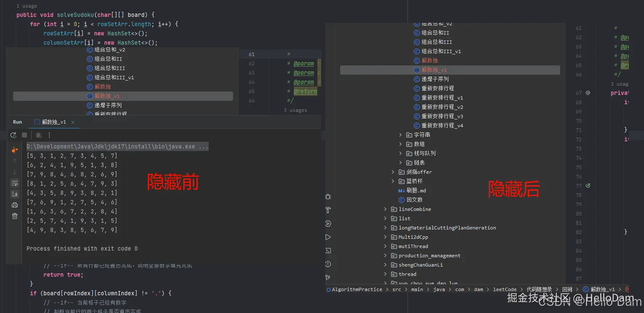
Task: Click the "3 usages" hint below line 66
Action: tap(295, 110)
